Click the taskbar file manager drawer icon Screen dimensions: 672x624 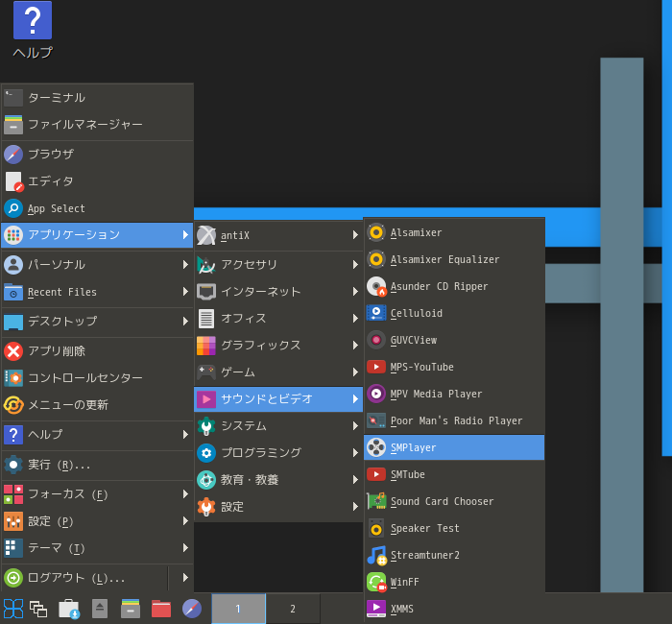click(131, 609)
